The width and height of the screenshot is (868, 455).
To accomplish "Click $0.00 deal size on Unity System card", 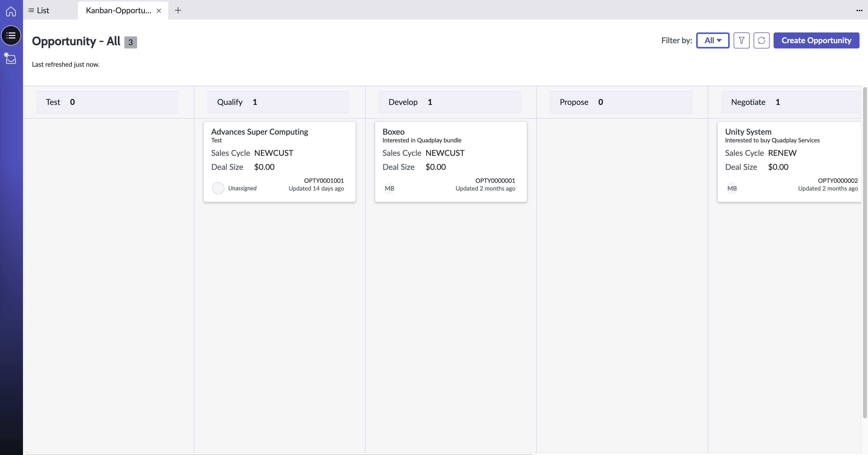I will 778,167.
